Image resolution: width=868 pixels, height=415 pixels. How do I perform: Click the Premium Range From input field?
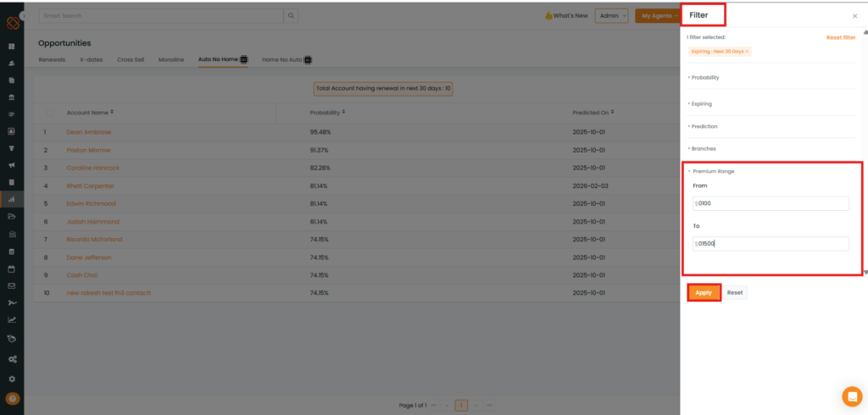[771, 203]
